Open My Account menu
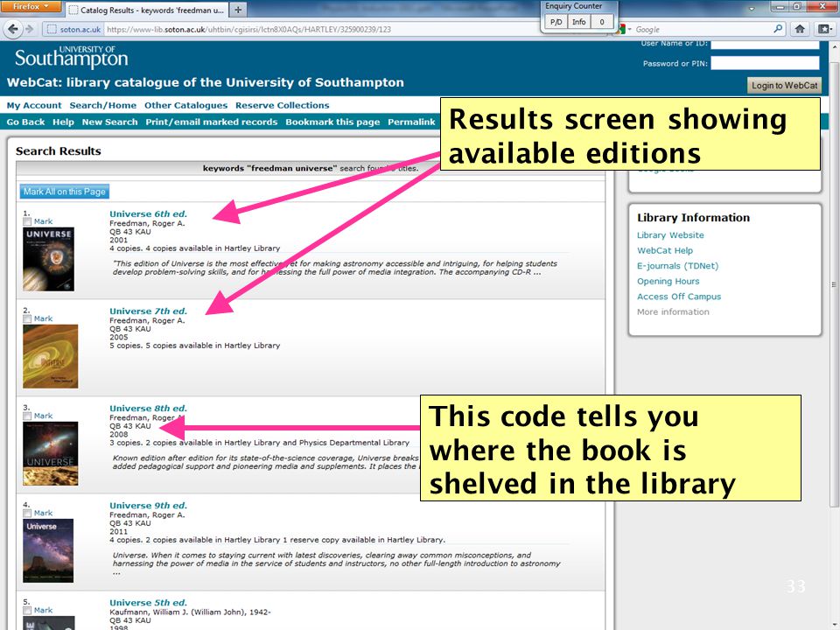The image size is (840, 630). (34, 106)
